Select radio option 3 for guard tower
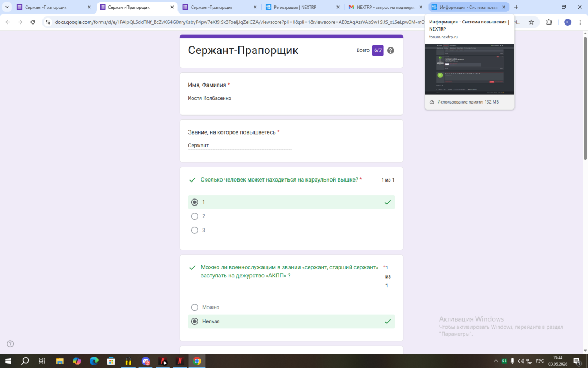 [194, 230]
